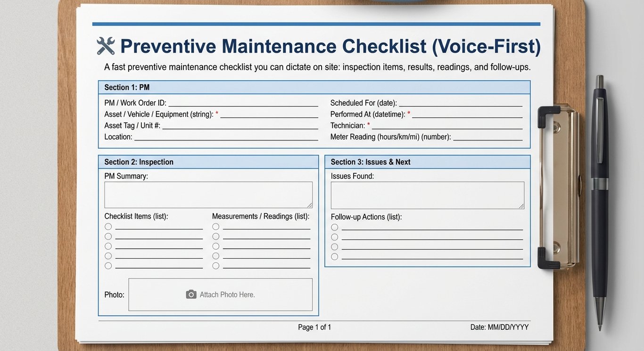The width and height of the screenshot is (644, 351).
Task: Click inside the PM Summary text box
Action: click(208, 194)
